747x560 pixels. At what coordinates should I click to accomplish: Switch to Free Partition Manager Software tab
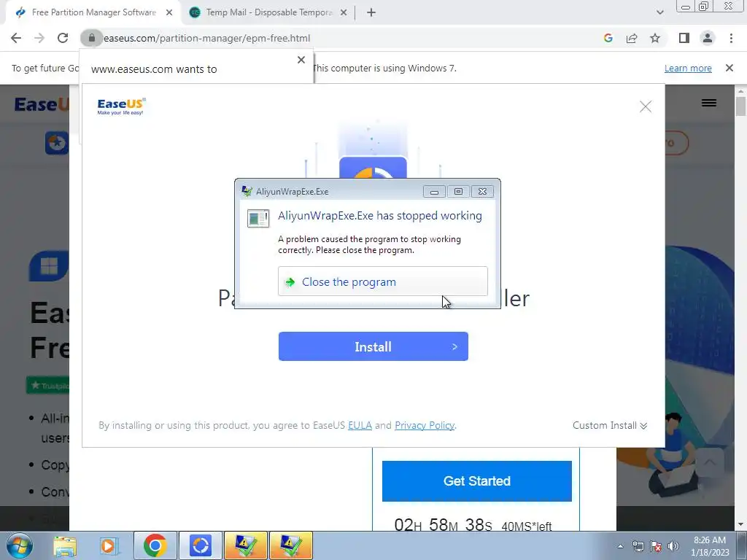coord(94,12)
